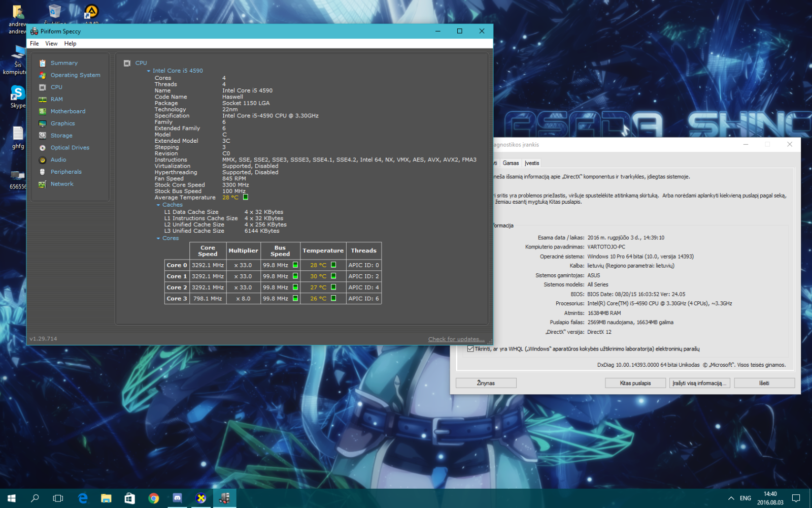Click the Išeiti button in DxDiag
Screen dimensions: 812x508
tap(764, 383)
